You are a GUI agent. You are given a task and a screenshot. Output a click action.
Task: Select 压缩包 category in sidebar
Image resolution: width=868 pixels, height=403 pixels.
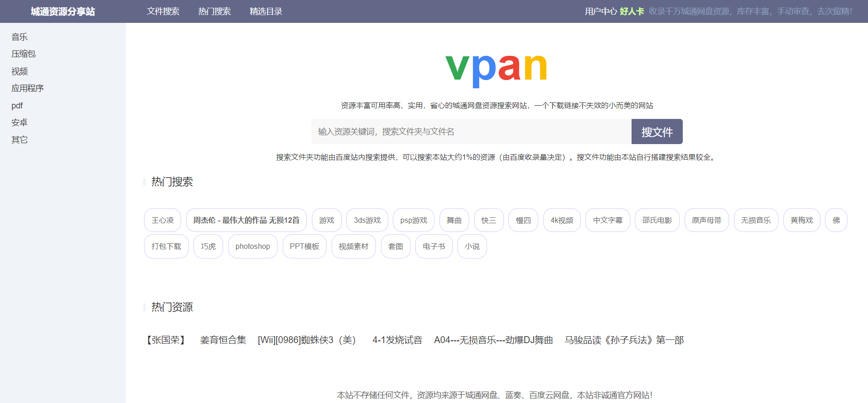point(23,54)
